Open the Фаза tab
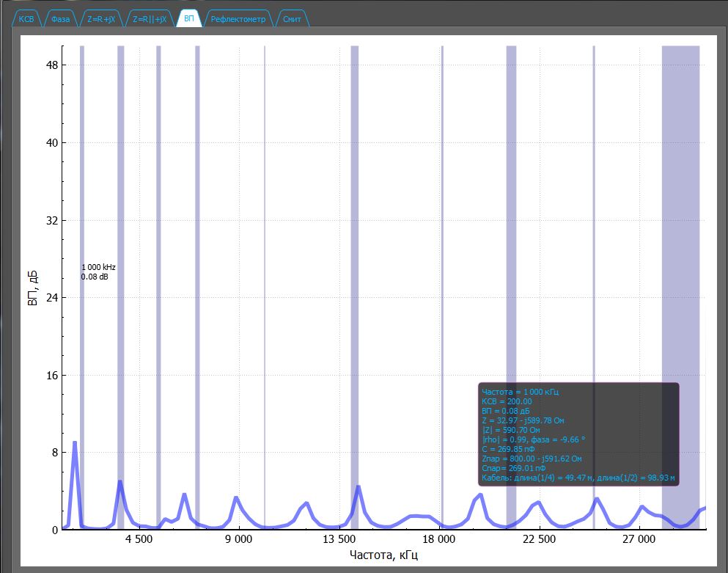Screen dimensions: 728x573 tap(60, 20)
